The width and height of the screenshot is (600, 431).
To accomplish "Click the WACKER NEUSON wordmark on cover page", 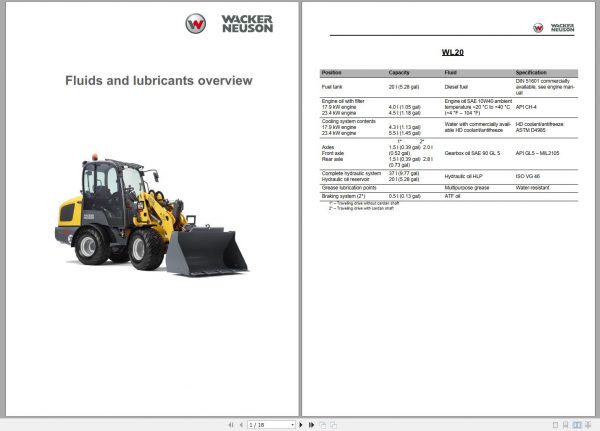I will pos(247,24).
